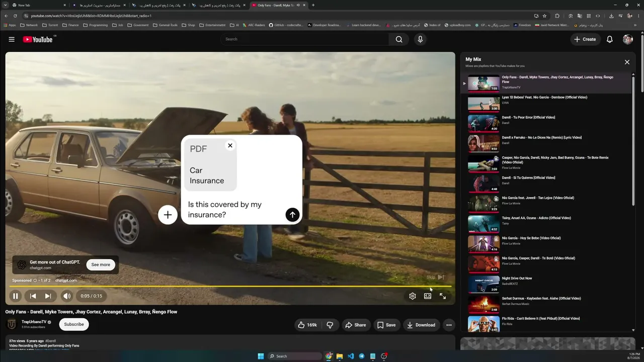Select Nio García - Tan Lejos in the mix

pos(547,204)
